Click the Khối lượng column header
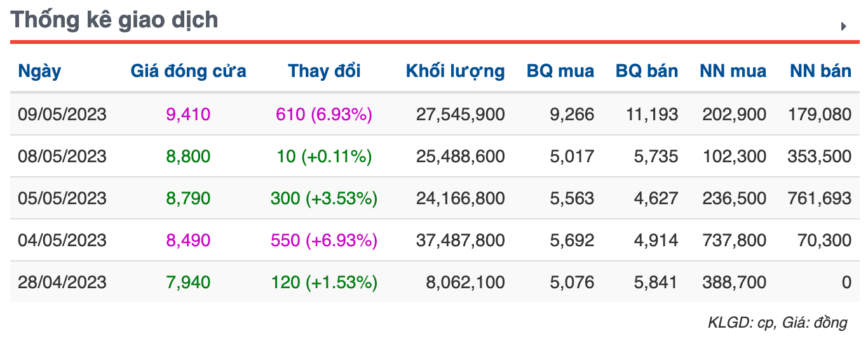This screenshot has height=341, width=868. pyautogui.click(x=456, y=71)
